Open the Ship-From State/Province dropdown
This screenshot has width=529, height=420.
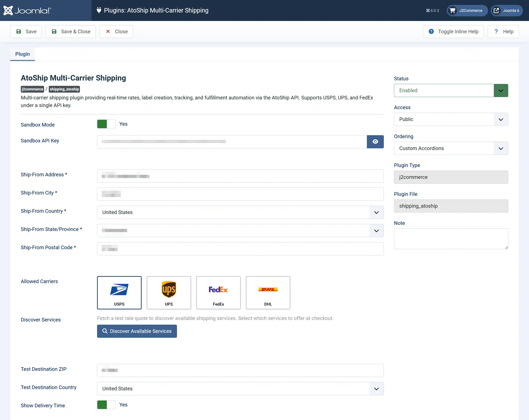(x=240, y=231)
